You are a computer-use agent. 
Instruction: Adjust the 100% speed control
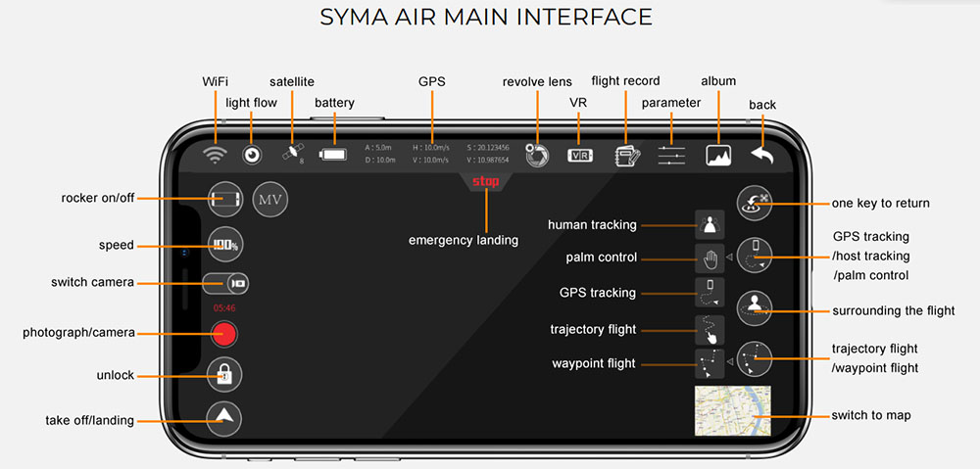[x=224, y=244]
